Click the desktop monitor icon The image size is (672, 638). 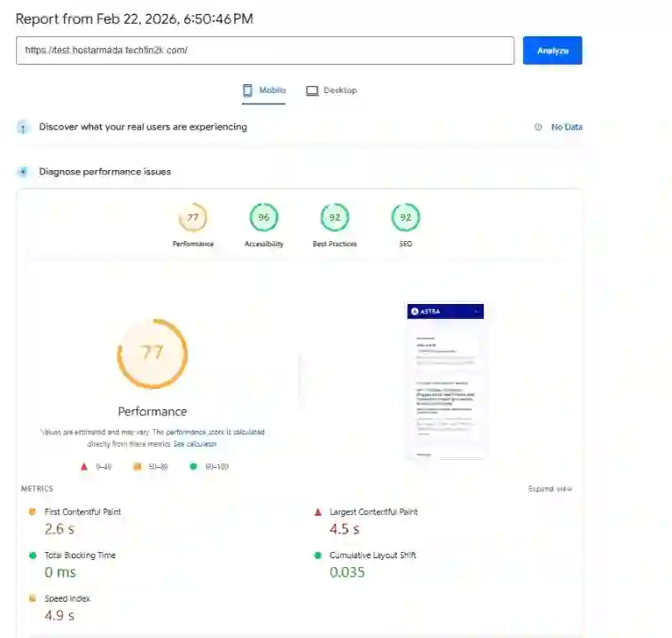point(312,91)
